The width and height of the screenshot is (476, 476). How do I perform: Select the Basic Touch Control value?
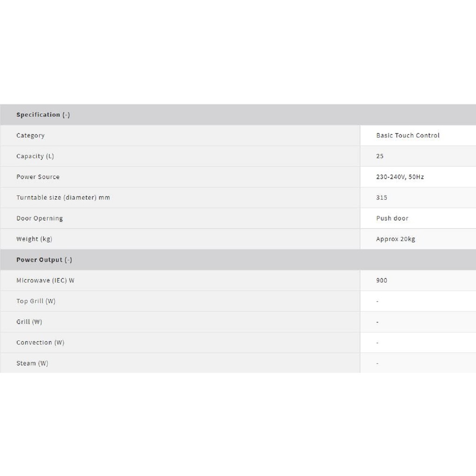coord(408,136)
